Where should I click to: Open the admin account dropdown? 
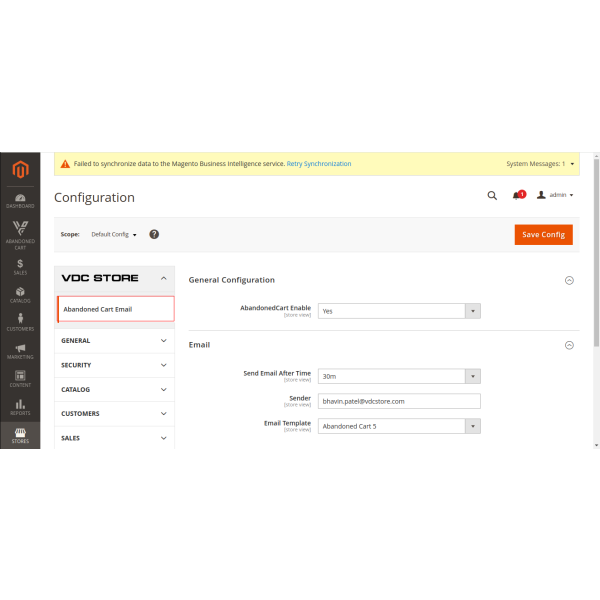555,195
